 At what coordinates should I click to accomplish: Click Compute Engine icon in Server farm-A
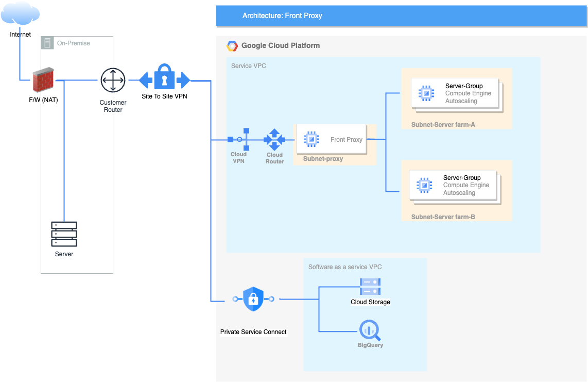click(426, 93)
